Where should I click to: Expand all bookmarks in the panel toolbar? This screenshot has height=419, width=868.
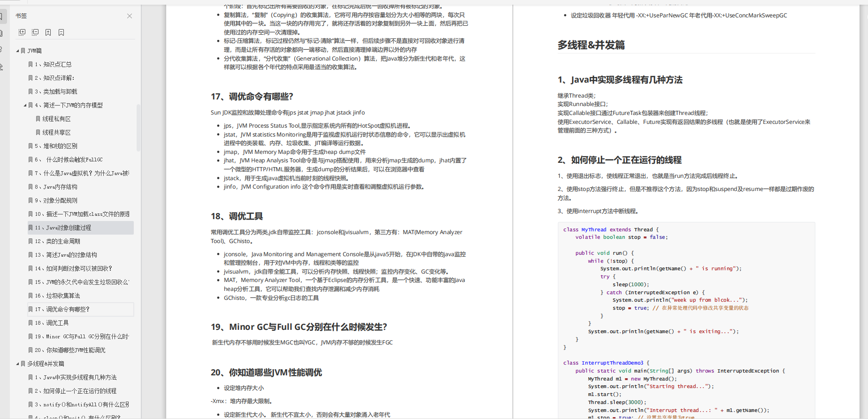click(x=22, y=32)
